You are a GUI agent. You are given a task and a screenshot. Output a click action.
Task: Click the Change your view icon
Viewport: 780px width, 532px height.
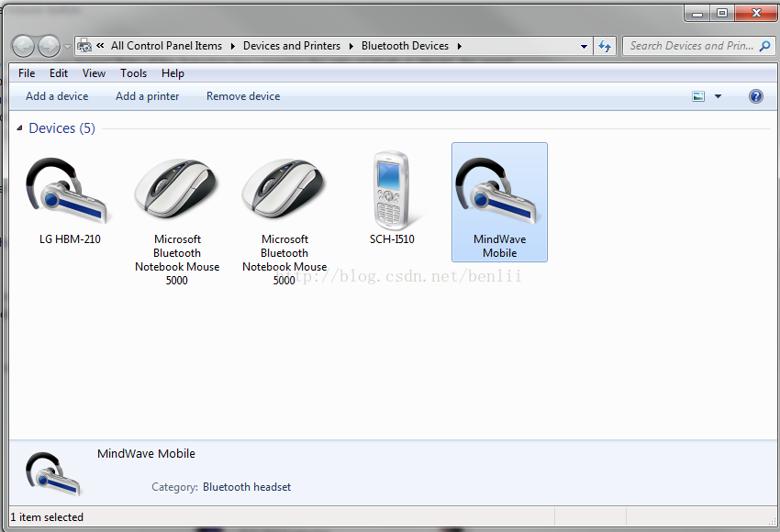click(698, 96)
